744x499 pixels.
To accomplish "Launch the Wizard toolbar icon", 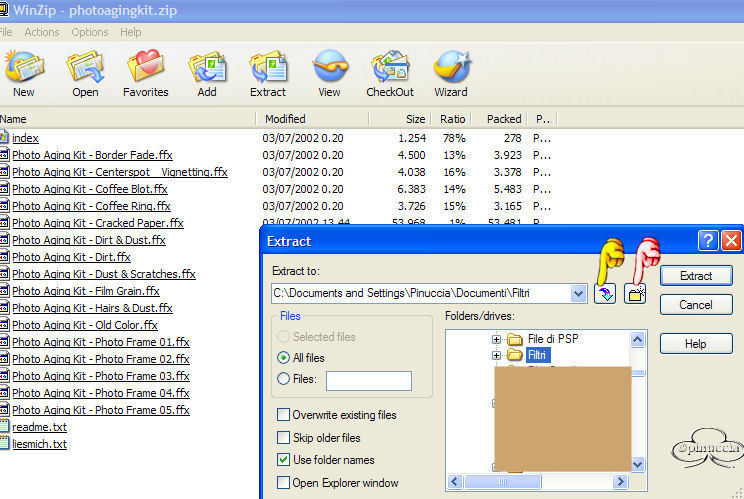I will (451, 66).
